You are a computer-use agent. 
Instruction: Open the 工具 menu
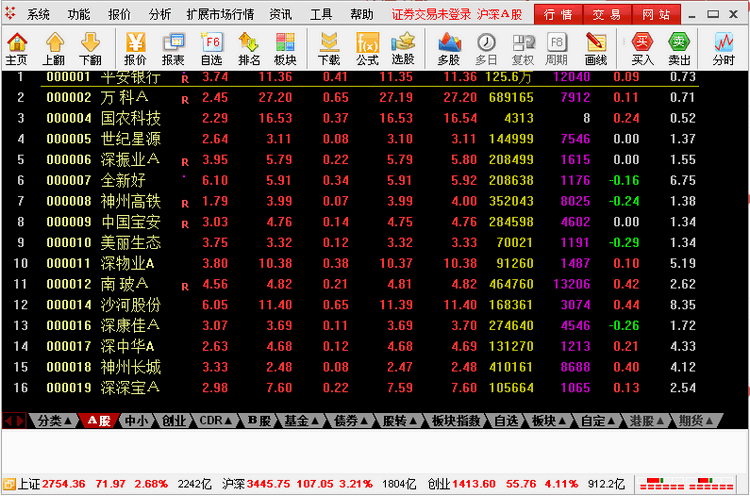pyautogui.click(x=321, y=15)
